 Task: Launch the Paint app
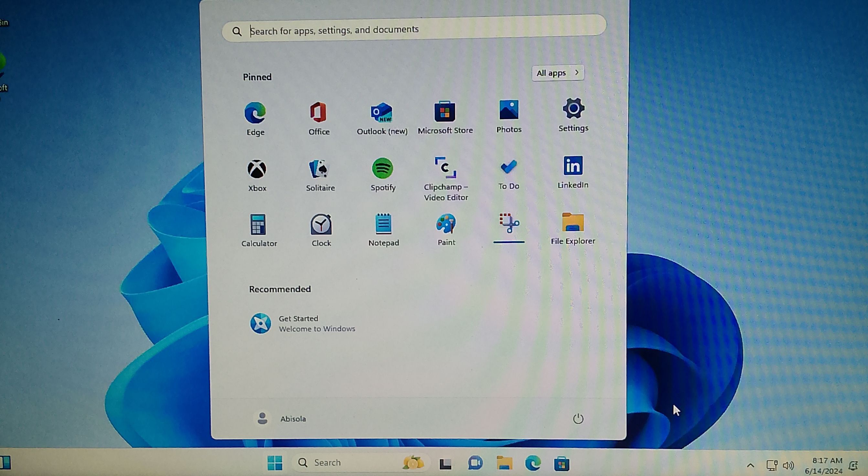(x=446, y=224)
